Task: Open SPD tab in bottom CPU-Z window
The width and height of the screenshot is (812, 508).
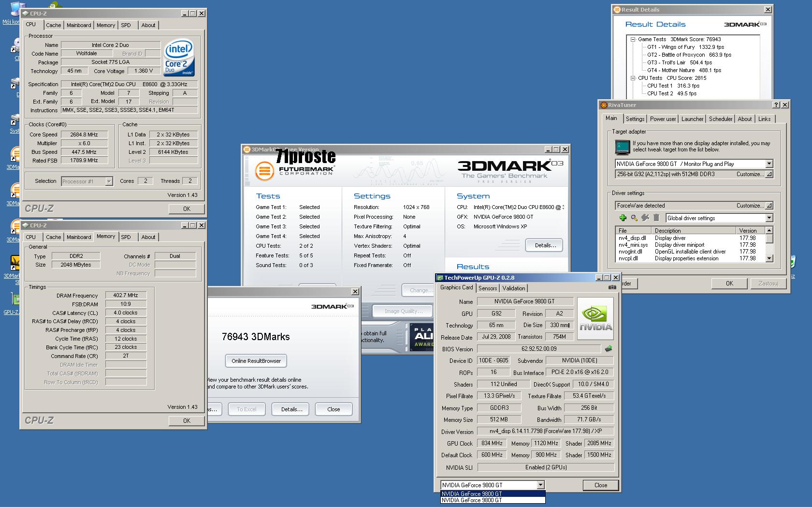Action: pyautogui.click(x=126, y=237)
